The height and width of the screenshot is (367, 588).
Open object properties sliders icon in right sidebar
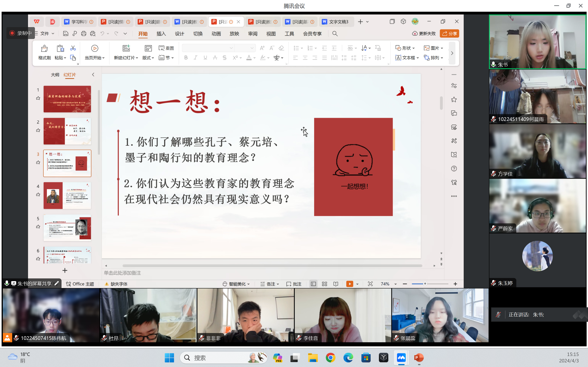(x=454, y=86)
